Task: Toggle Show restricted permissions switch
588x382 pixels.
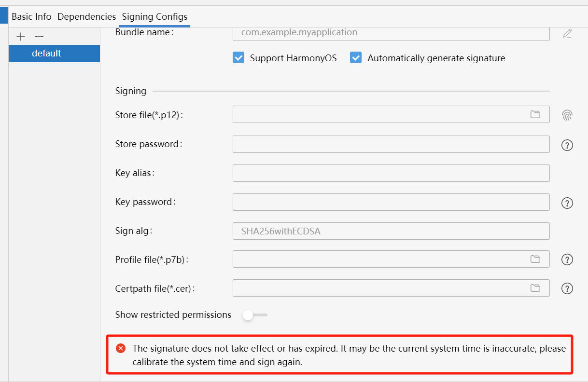Action: coord(255,315)
